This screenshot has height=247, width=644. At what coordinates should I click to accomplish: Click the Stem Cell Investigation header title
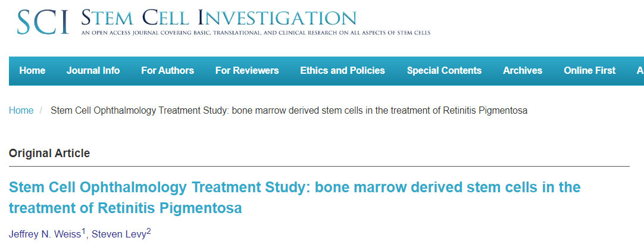[x=218, y=17]
